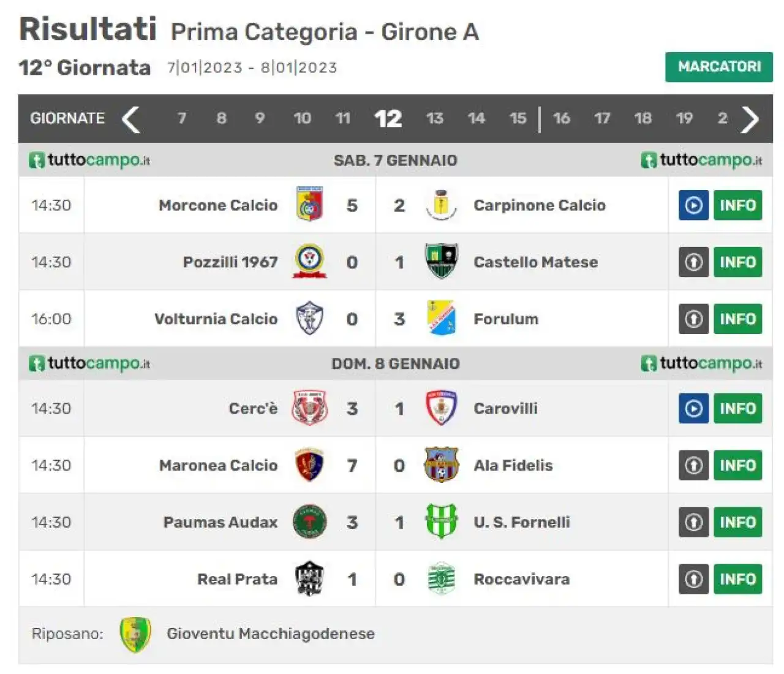Click the grey icon in Pozzilli 1967 row
Screen dimensions: 784x674
(x=693, y=262)
